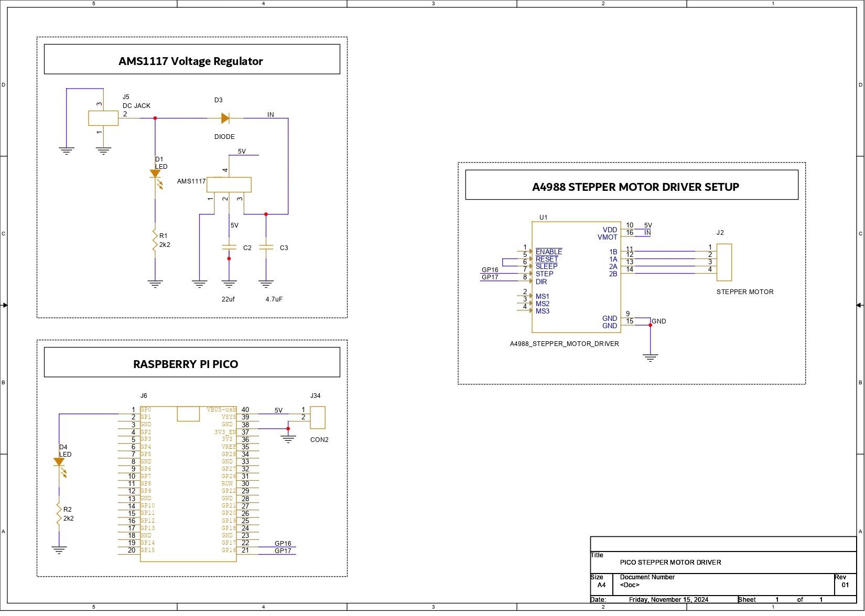Select the 2B output pin label

[613, 274]
